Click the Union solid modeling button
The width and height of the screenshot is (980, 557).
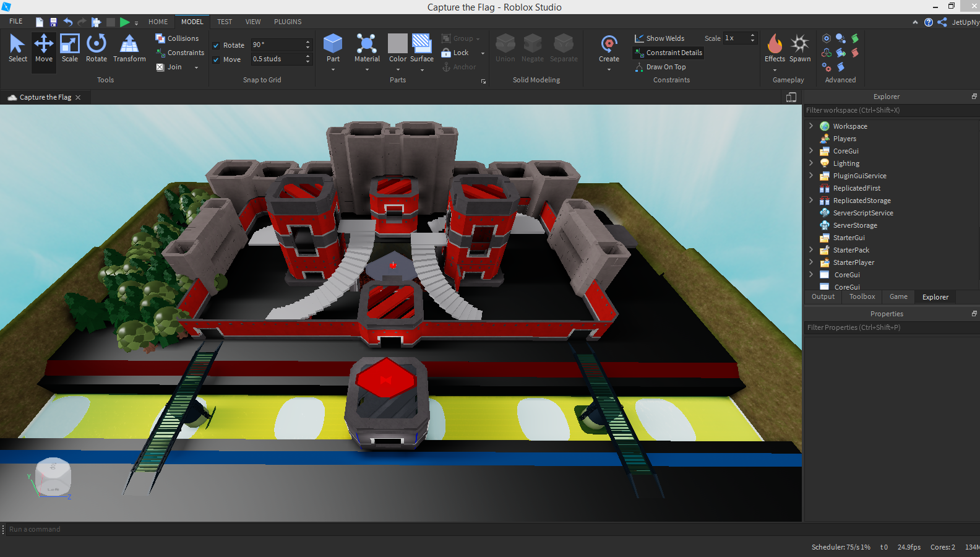tap(505, 48)
